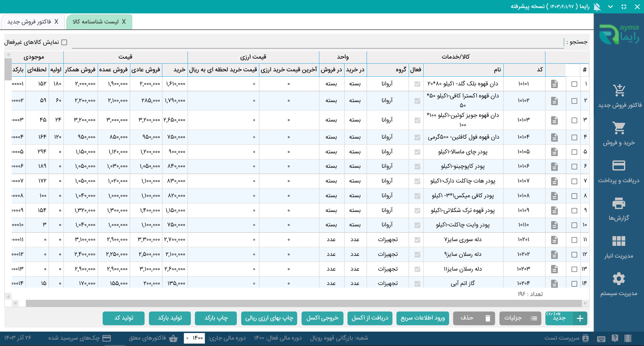Open the fiscal year ۱۴۰۰ dropdown
This screenshot has height=346, width=644.
[x=195, y=338]
